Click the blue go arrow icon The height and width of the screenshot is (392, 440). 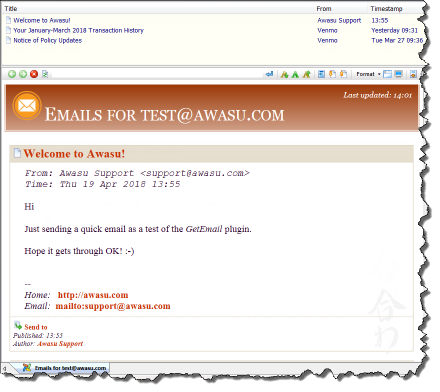pos(269,74)
